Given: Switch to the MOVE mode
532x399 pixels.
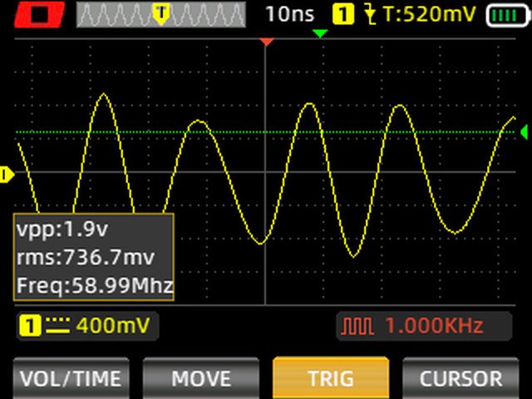Looking at the screenshot, I should (x=200, y=378).
